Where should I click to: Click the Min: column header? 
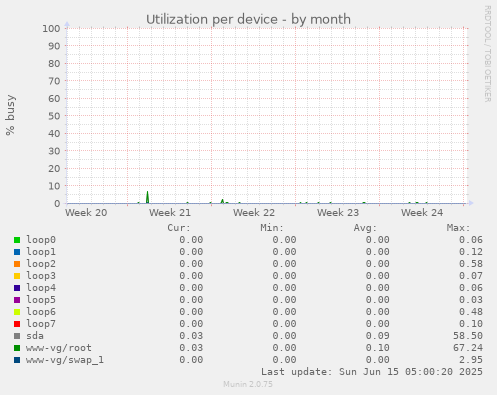(272, 228)
